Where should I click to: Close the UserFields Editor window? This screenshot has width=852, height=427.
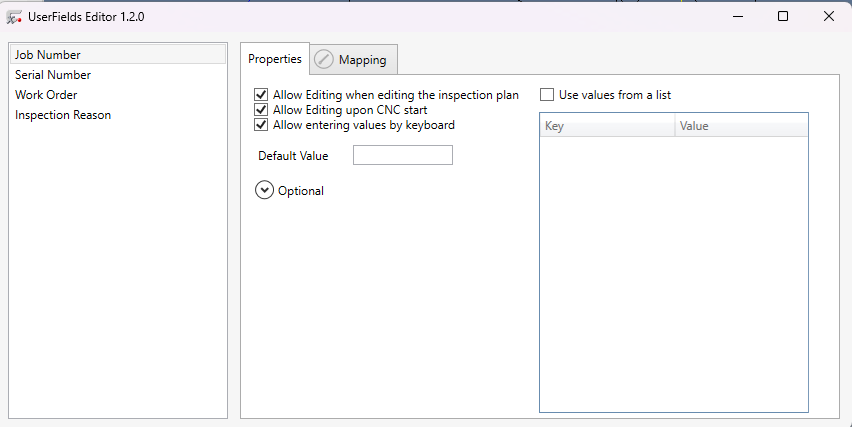coord(829,16)
